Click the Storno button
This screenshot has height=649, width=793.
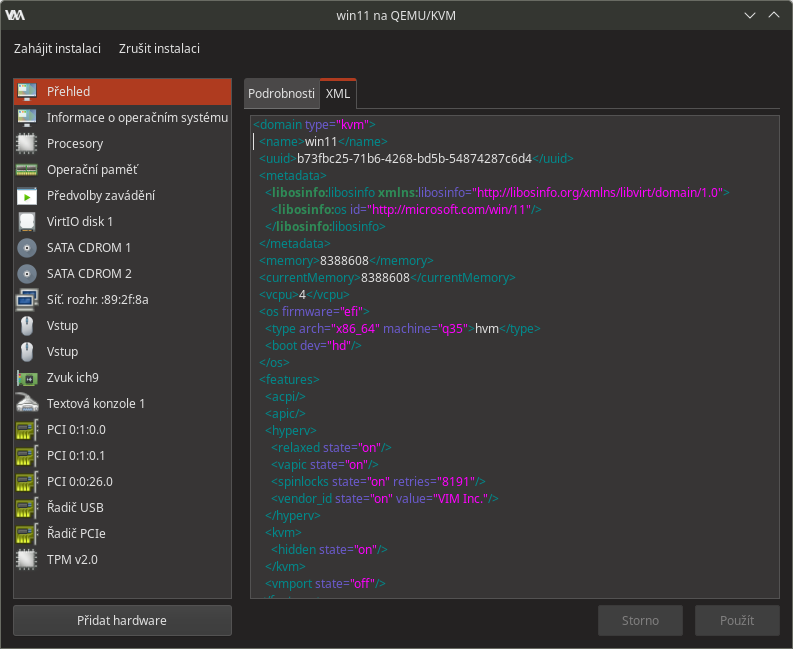click(x=640, y=620)
